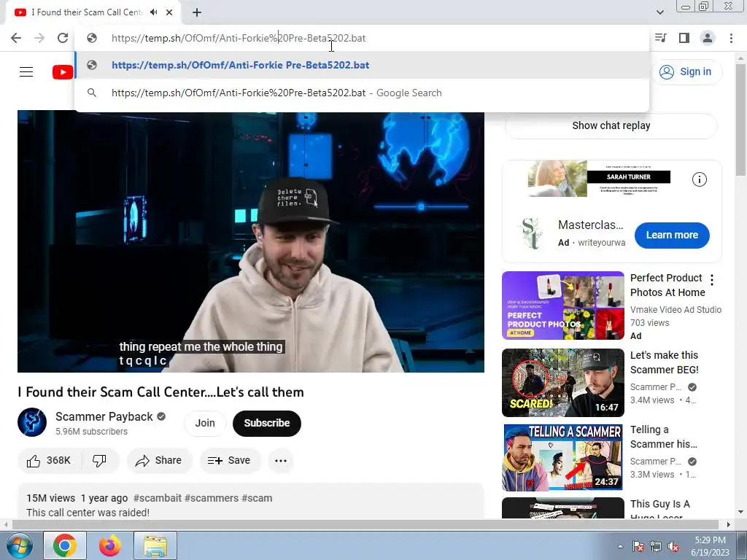This screenshot has height=560, width=747.
Task: Open Let's make this Scammer BEG thumbnail
Action: click(562, 382)
